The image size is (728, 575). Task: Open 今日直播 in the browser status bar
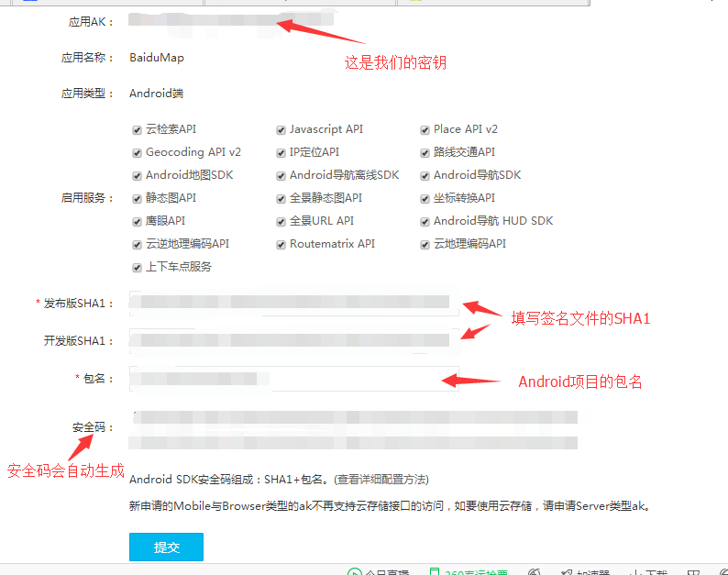click(x=379, y=572)
